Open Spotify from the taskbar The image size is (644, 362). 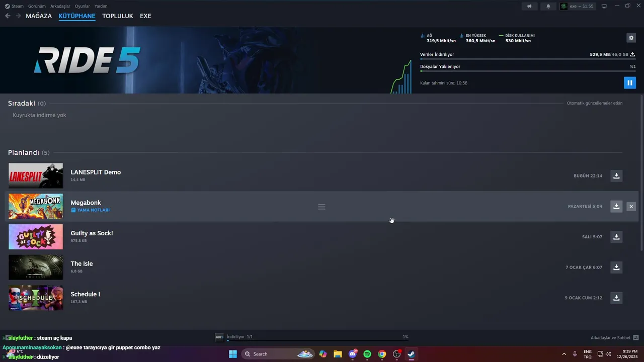(367, 354)
